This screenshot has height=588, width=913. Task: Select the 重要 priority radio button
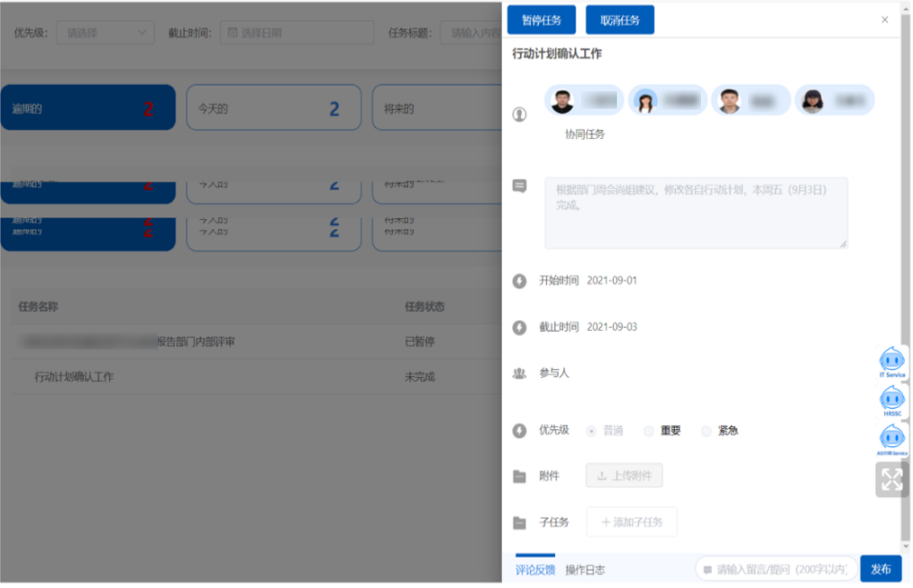(650, 431)
